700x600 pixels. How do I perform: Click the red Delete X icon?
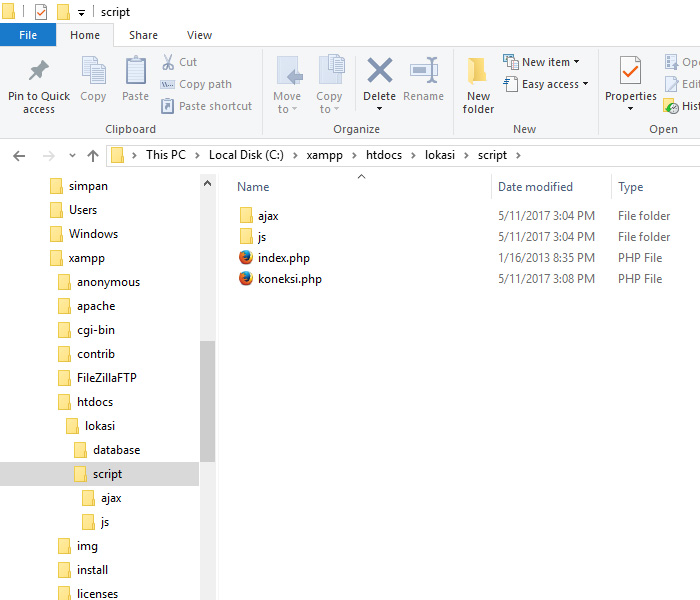(379, 71)
